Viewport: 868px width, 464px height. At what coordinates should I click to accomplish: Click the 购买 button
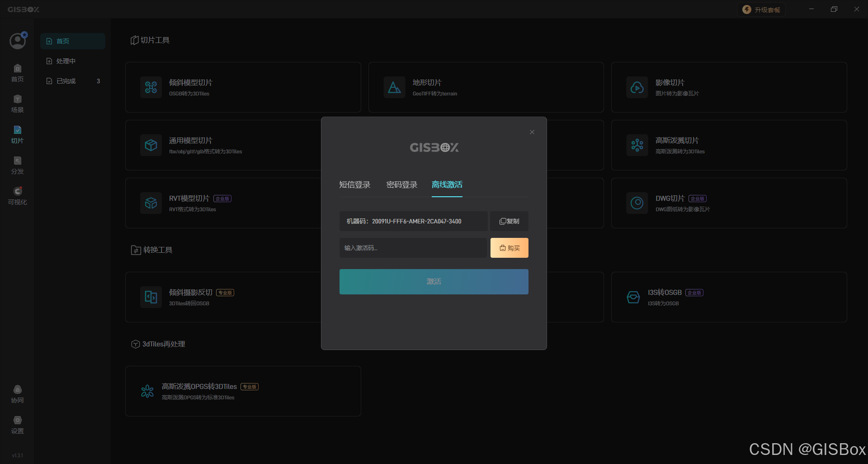[x=509, y=248]
